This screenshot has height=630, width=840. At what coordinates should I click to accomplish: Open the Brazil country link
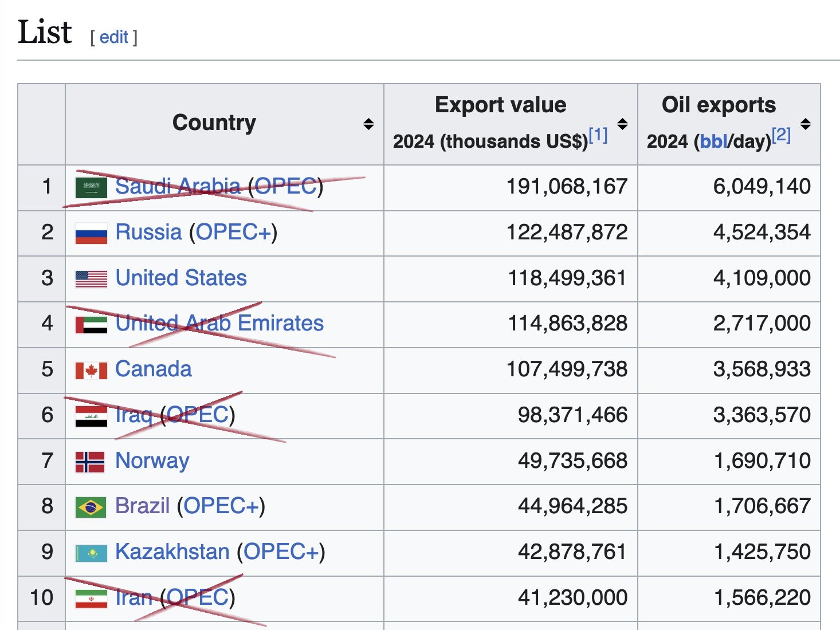point(142,506)
